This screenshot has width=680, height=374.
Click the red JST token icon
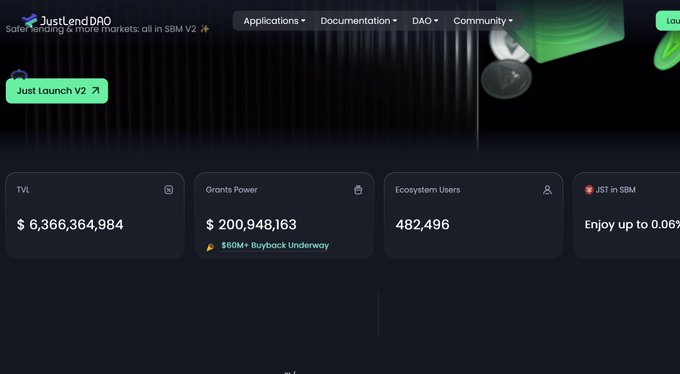tap(589, 190)
